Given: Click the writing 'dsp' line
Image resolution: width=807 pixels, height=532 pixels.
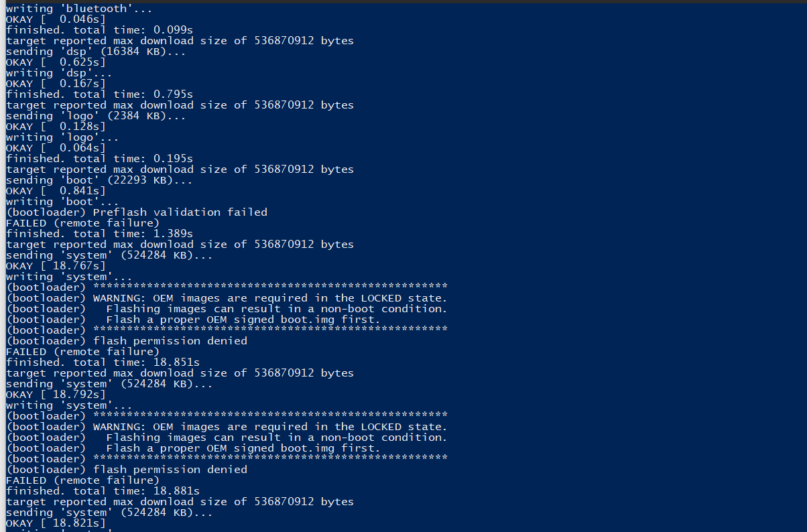Looking at the screenshot, I should coord(59,73).
